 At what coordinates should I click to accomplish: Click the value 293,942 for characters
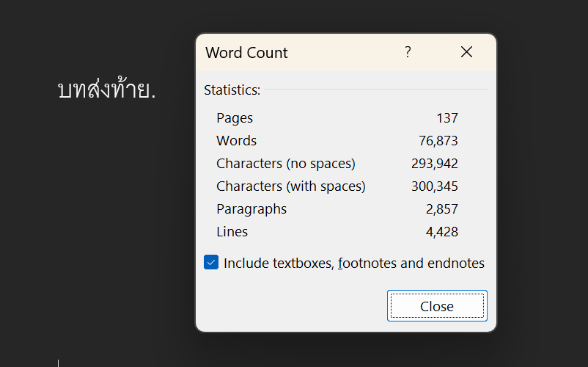pos(435,164)
